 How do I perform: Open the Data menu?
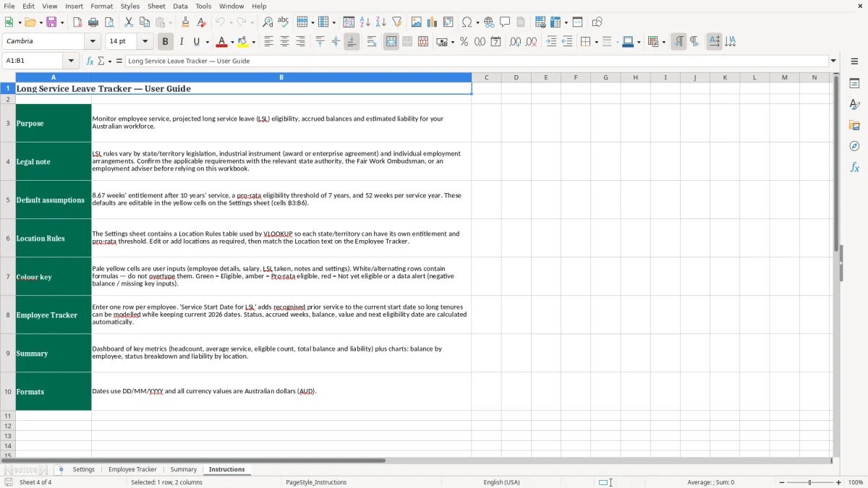180,6
